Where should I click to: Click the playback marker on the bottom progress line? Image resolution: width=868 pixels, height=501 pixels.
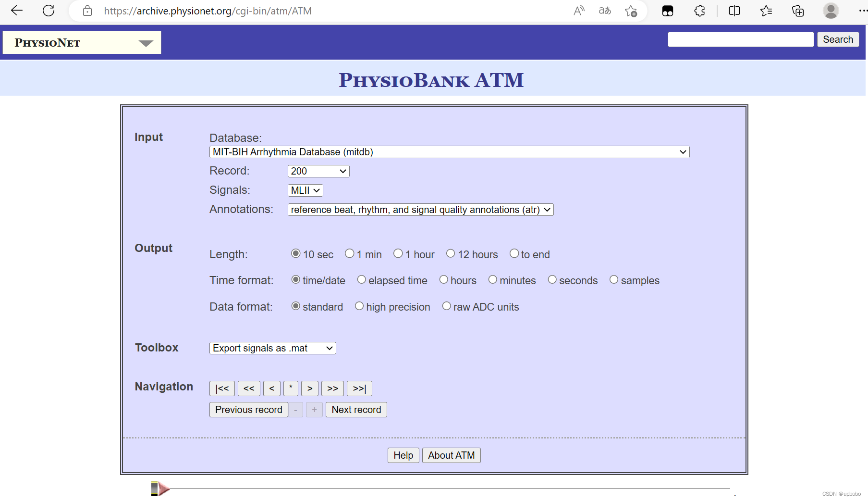160,488
